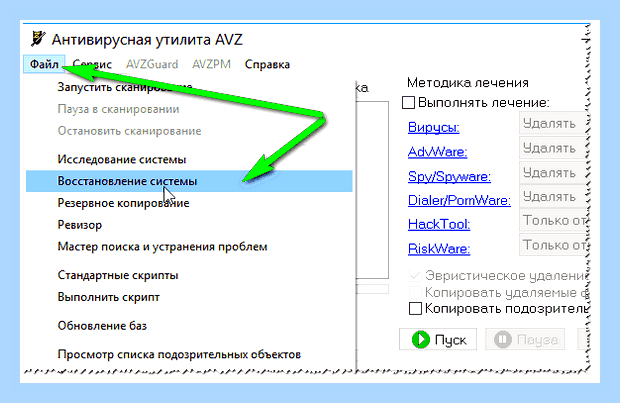Open the Spy/Spyware action dropdown
Image resolution: width=620 pixels, height=403 pixels.
(554, 173)
